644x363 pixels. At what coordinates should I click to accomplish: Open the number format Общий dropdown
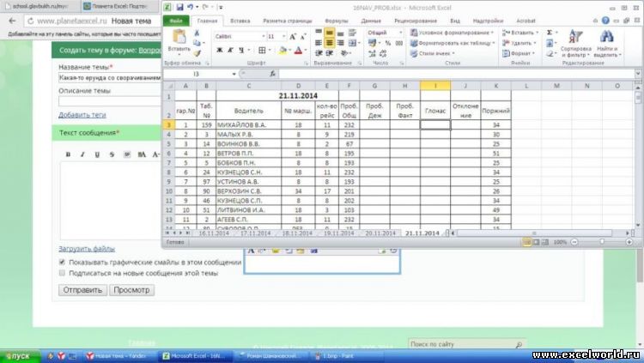pyautogui.click(x=400, y=32)
